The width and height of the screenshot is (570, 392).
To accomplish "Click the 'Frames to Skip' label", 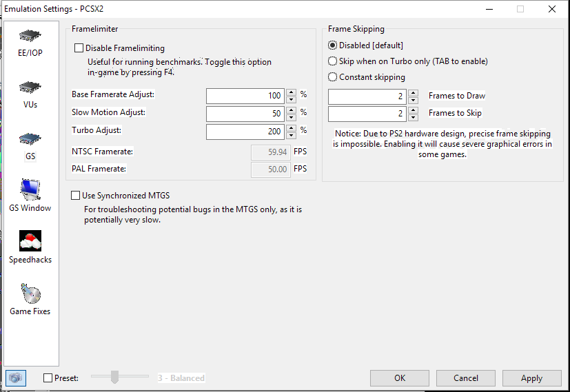I will tap(455, 113).
